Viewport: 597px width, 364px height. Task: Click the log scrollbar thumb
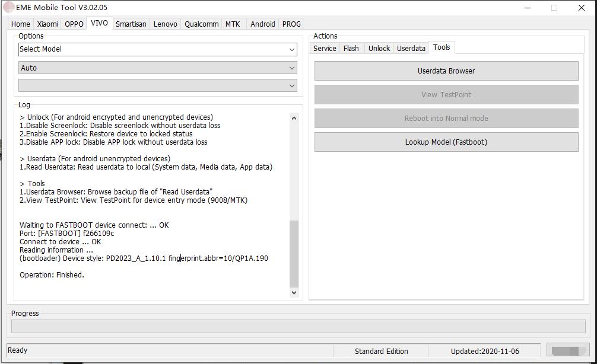(294, 254)
